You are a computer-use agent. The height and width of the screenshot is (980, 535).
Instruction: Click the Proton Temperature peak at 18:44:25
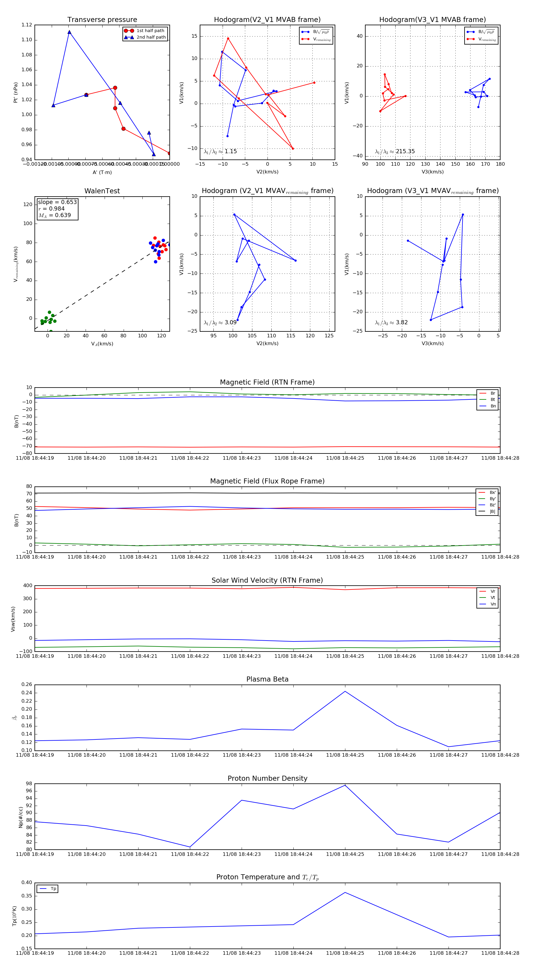tap(345, 892)
